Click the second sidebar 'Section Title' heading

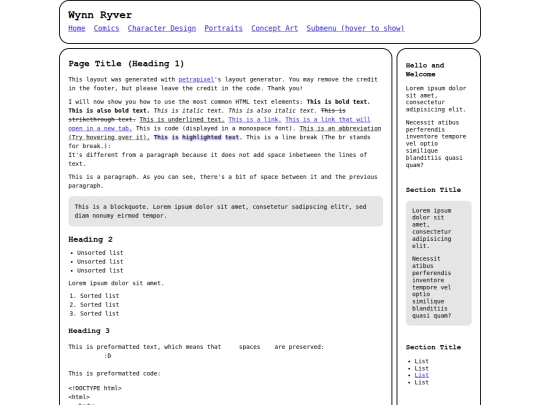433,347
